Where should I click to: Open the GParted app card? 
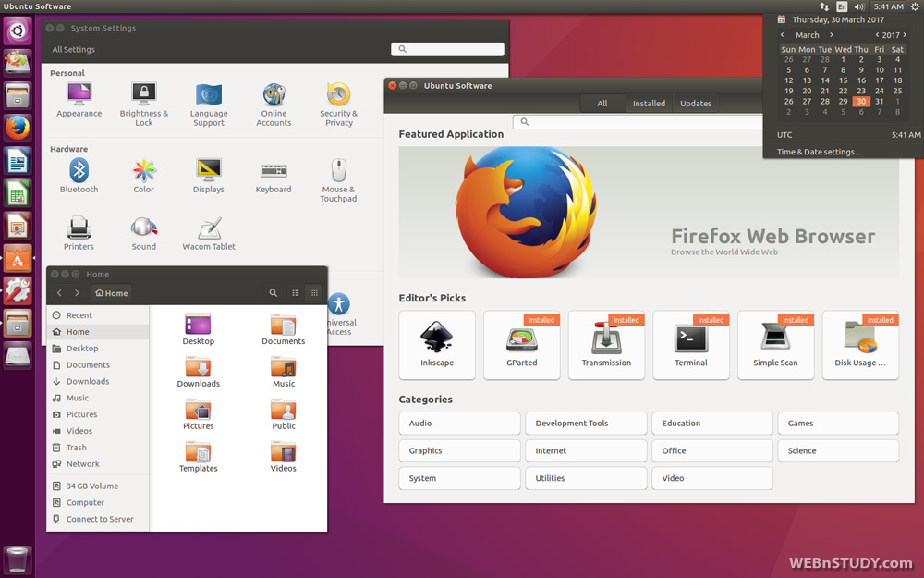[x=521, y=345]
